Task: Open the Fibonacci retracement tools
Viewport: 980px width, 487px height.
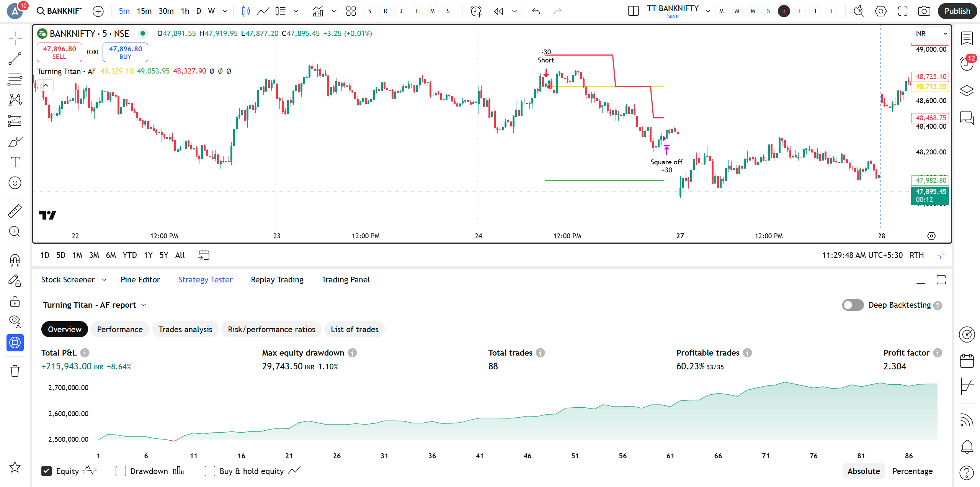Action: coord(15,79)
